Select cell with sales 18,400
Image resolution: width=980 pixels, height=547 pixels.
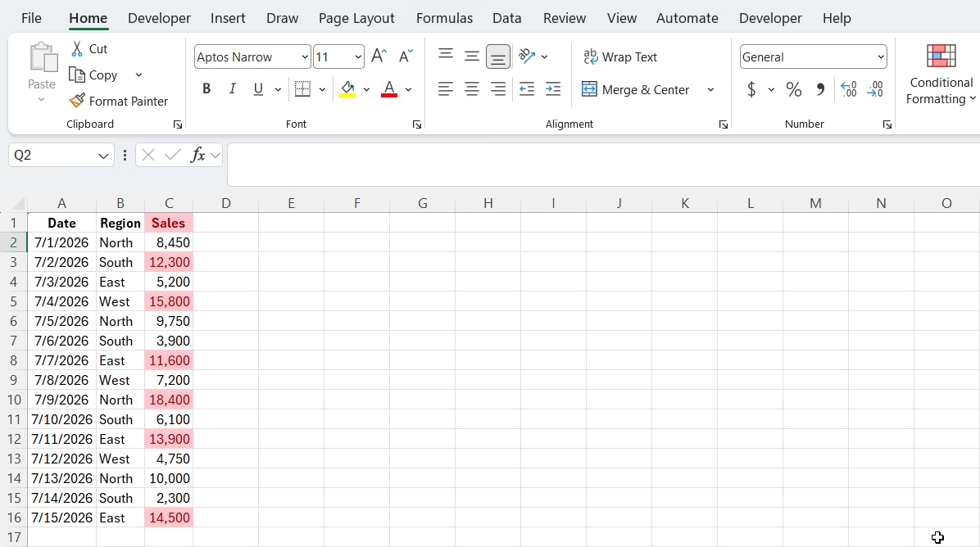(x=169, y=400)
